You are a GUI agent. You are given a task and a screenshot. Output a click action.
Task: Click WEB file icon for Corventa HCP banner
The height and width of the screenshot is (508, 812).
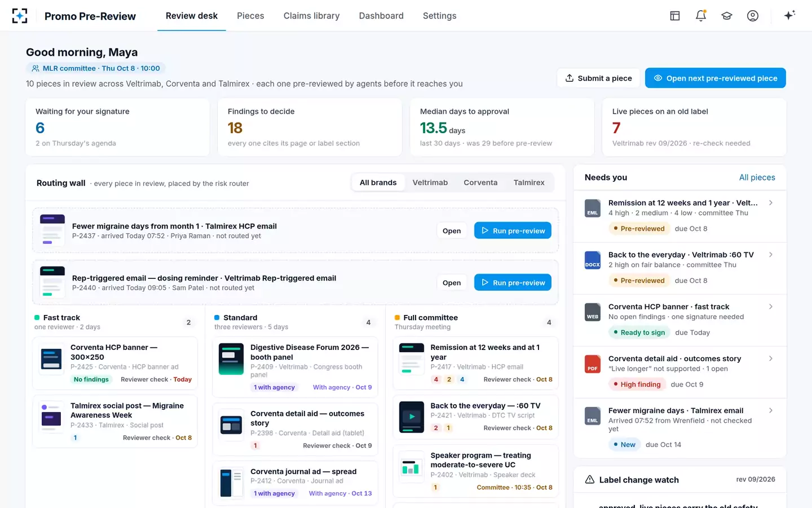coord(593,312)
